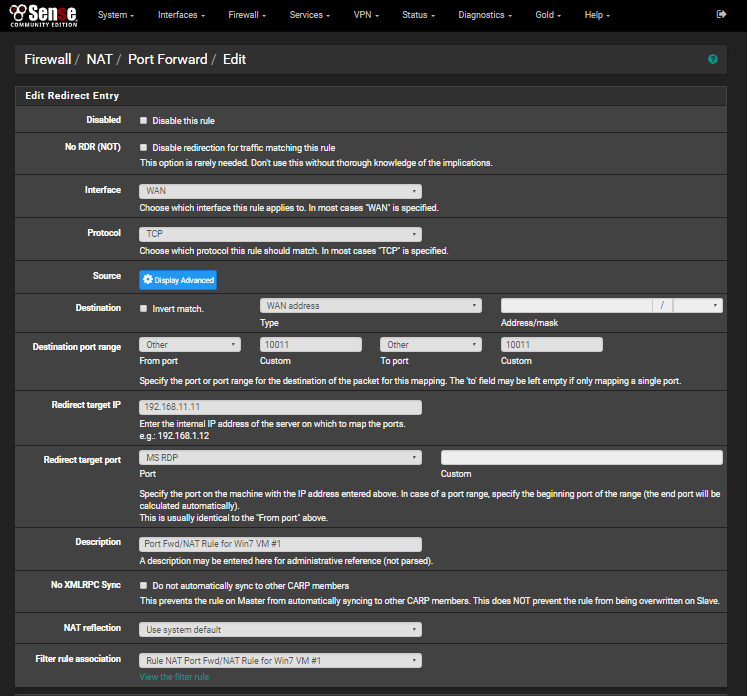Toggle the No XMLRPC Sync checkbox
This screenshot has width=747, height=696.
click(144, 586)
